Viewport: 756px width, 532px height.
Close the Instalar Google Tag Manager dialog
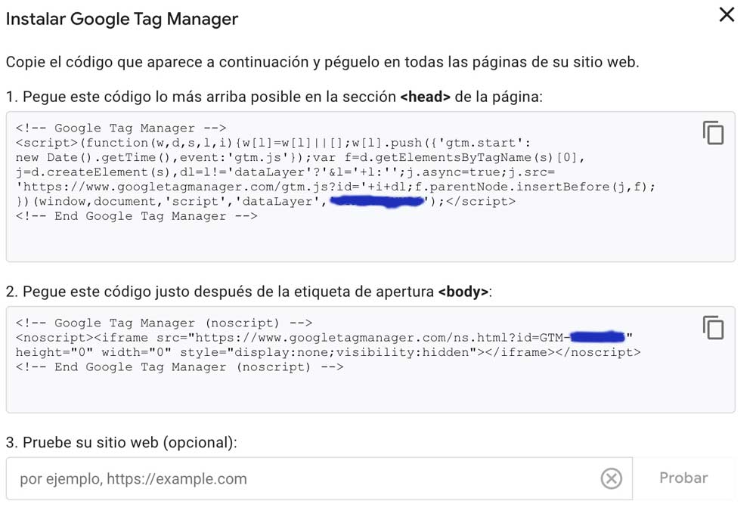pyautogui.click(x=727, y=15)
